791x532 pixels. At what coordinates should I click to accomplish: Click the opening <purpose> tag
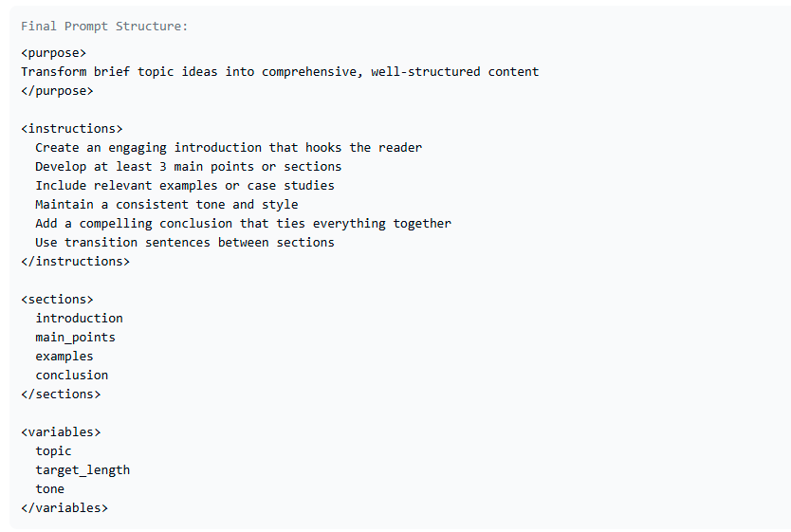(53, 53)
